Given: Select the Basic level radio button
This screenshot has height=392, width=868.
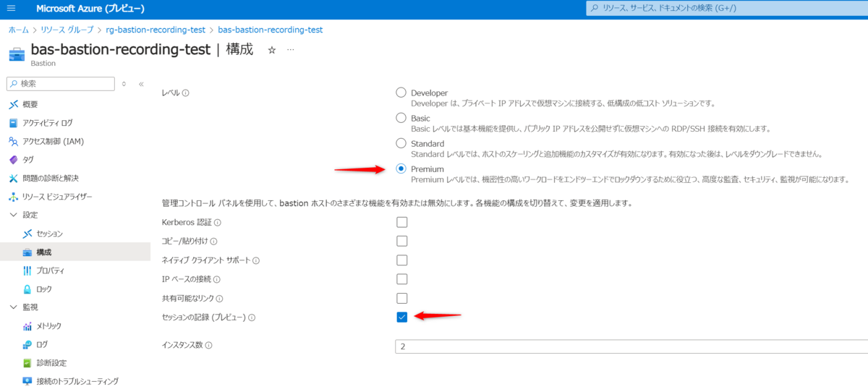Looking at the screenshot, I should click(401, 118).
